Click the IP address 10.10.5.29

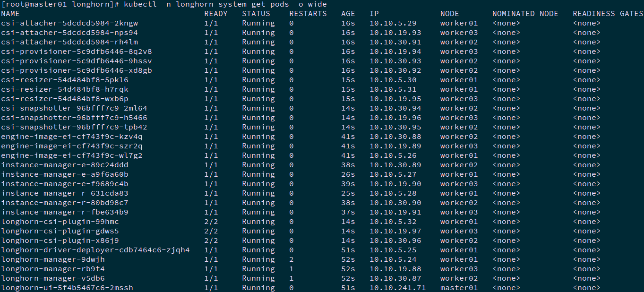tap(393, 23)
